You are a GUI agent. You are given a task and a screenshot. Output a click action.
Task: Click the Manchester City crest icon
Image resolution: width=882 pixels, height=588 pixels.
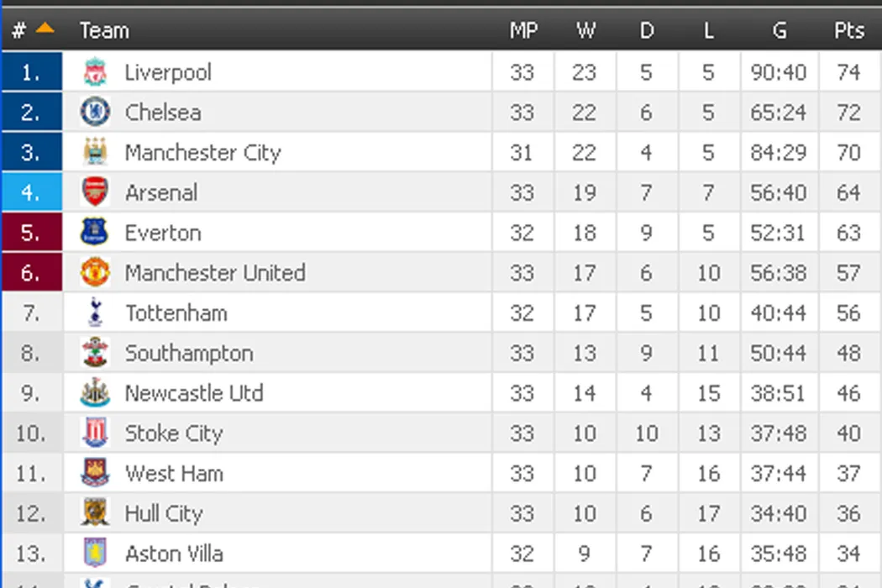click(x=95, y=152)
